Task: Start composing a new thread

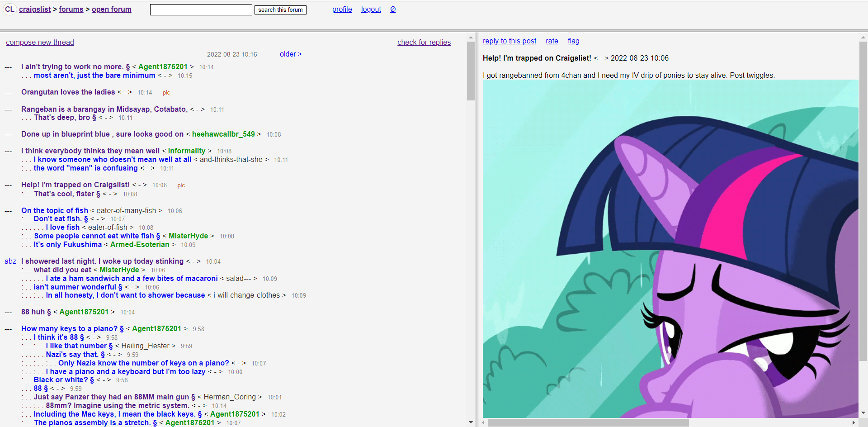Action: [40, 42]
